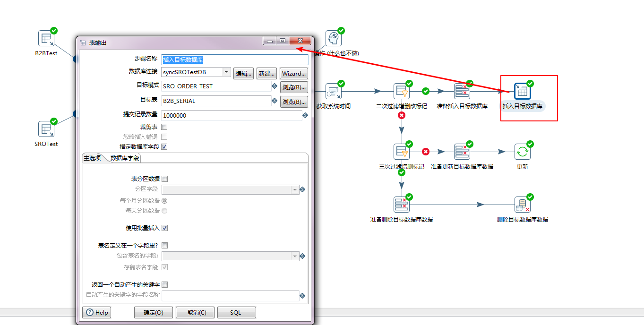This screenshot has width=644, height=325.
Task: Select the 二次过滤增删改标记 filter step icon
Action: tap(402, 91)
